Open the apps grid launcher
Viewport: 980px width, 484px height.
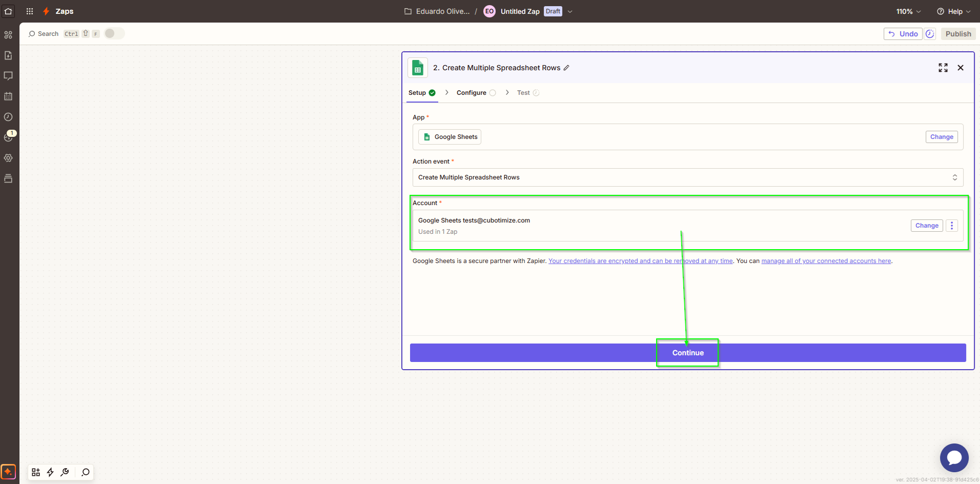pyautogui.click(x=30, y=11)
